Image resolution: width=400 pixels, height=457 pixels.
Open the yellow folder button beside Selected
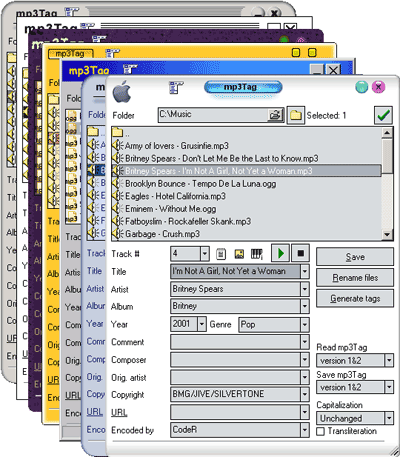pyautogui.click(x=296, y=115)
